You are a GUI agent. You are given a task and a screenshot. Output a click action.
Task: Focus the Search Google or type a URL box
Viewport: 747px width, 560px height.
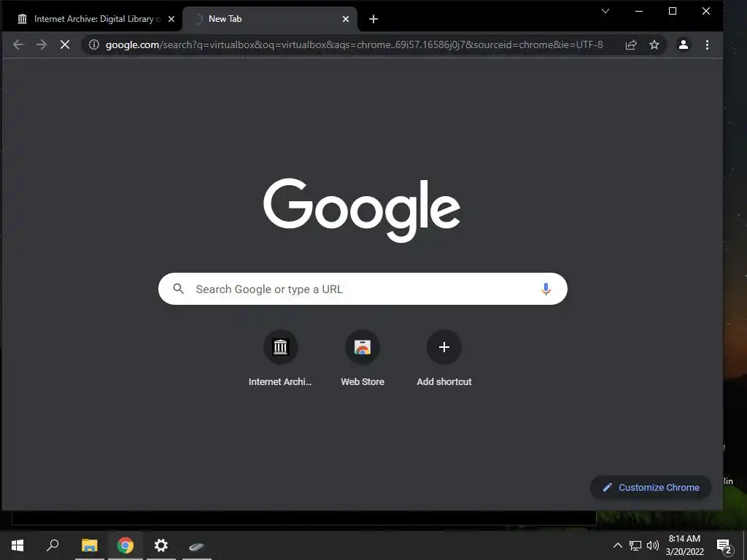[x=363, y=289]
